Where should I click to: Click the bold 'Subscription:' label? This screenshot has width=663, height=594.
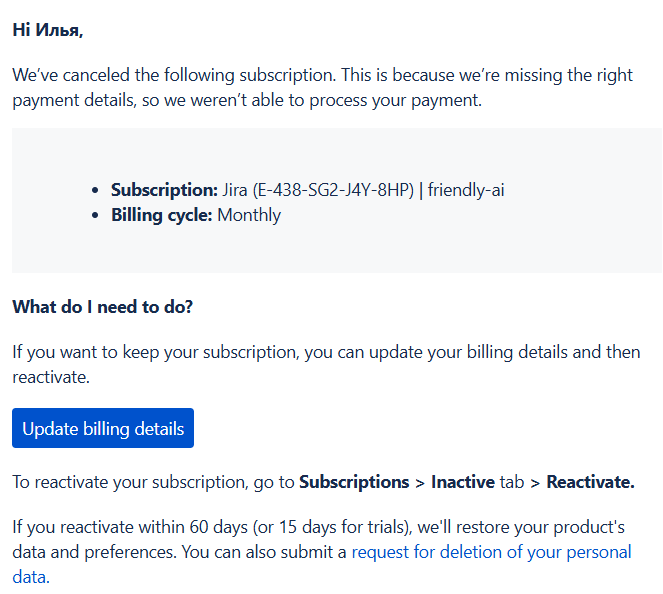164,190
